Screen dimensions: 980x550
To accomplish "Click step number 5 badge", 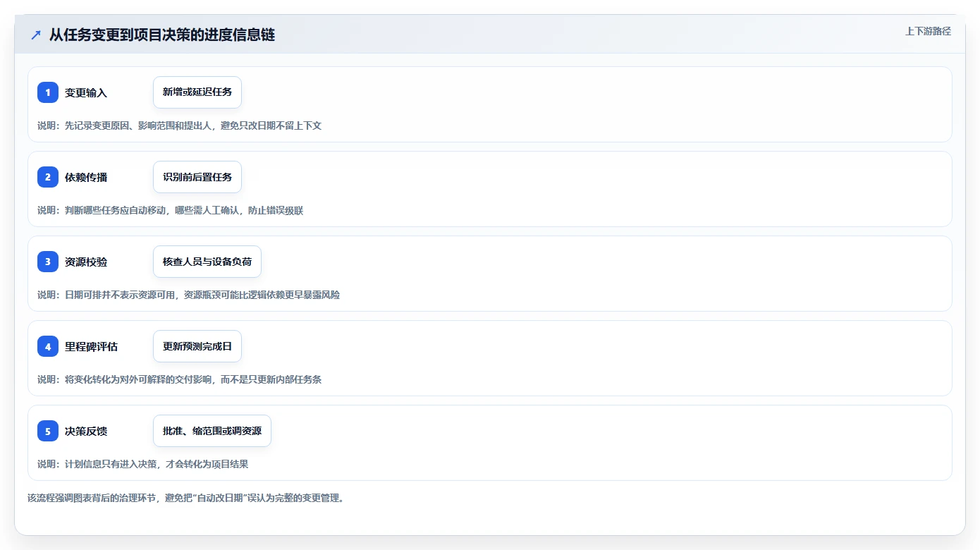I will (48, 431).
